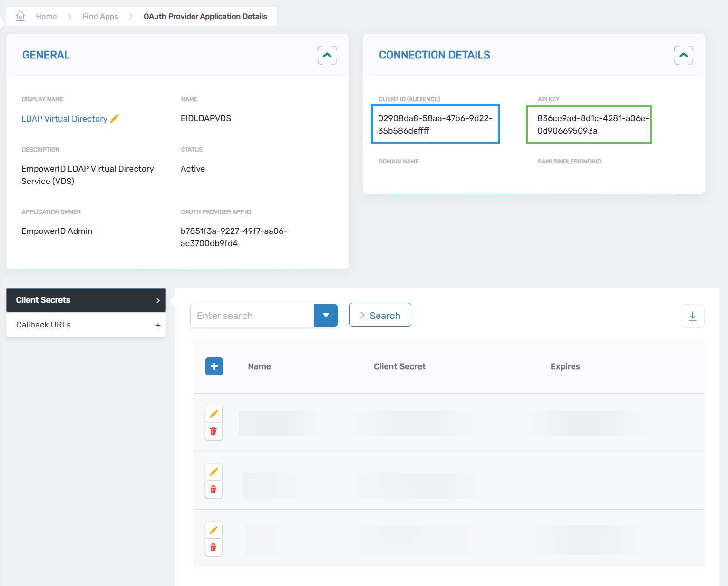Click the blue add client secret button
Image resolution: width=728 pixels, height=586 pixels.
[x=214, y=366]
